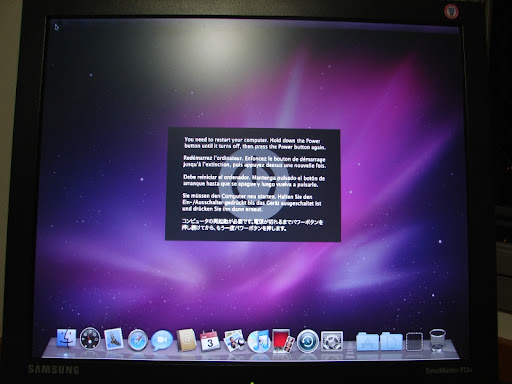Click the French "Redémarrez l'ordinateur" message
Viewport: 512px width, 384px height.
point(254,162)
